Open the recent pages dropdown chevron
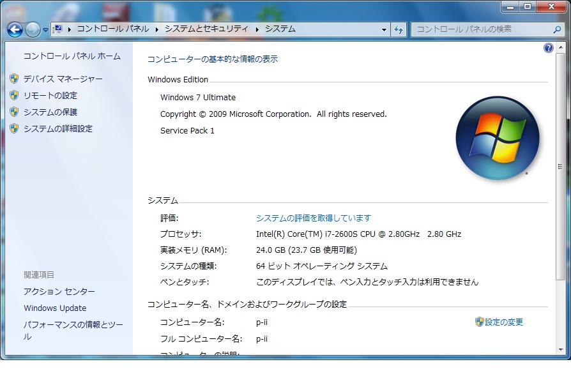 point(44,29)
